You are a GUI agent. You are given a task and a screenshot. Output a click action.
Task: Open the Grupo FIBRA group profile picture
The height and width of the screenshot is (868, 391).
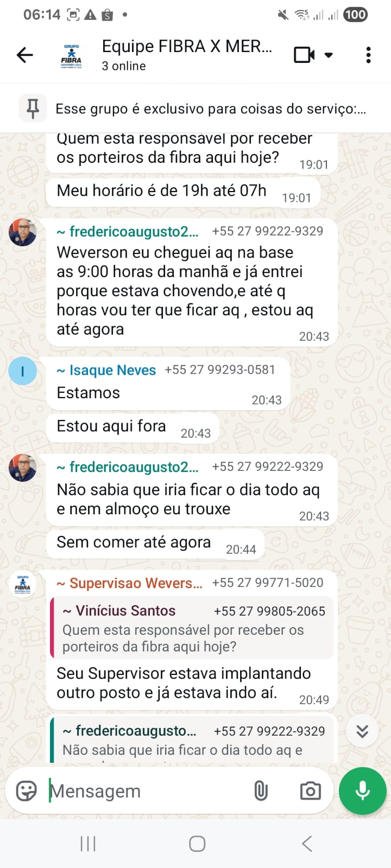pos(71,55)
